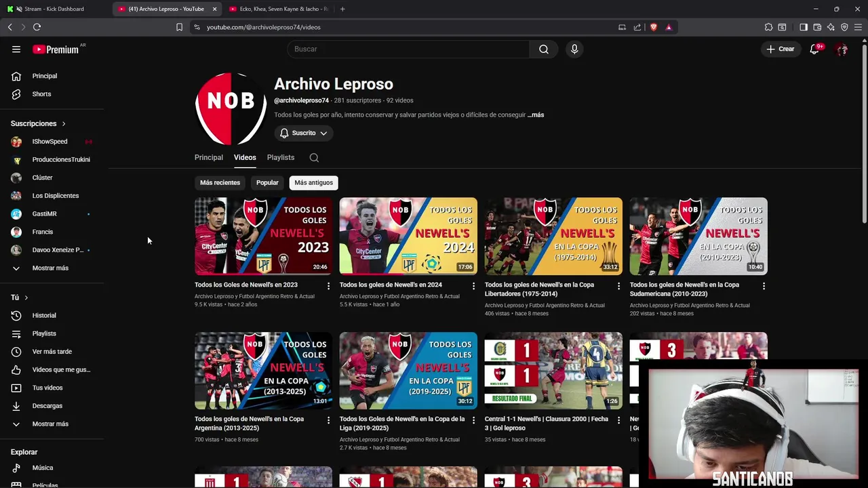
Task: Switch to Stream - Kick Dashboard tab
Action: (x=56, y=9)
